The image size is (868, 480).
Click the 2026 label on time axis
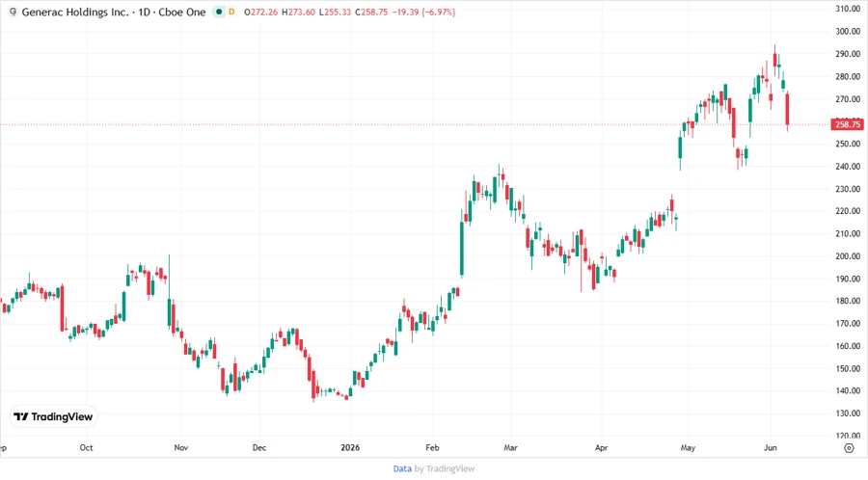(x=350, y=447)
